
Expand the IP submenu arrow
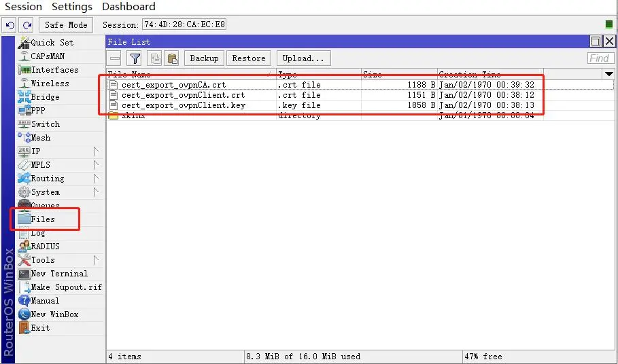(96, 151)
